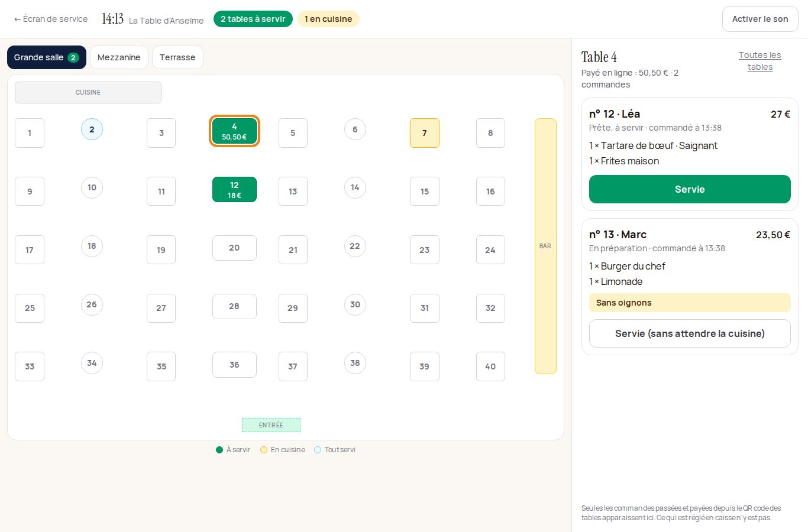Select yellow table 7
Screen dimensions: 808x532
pyautogui.click(x=425, y=133)
